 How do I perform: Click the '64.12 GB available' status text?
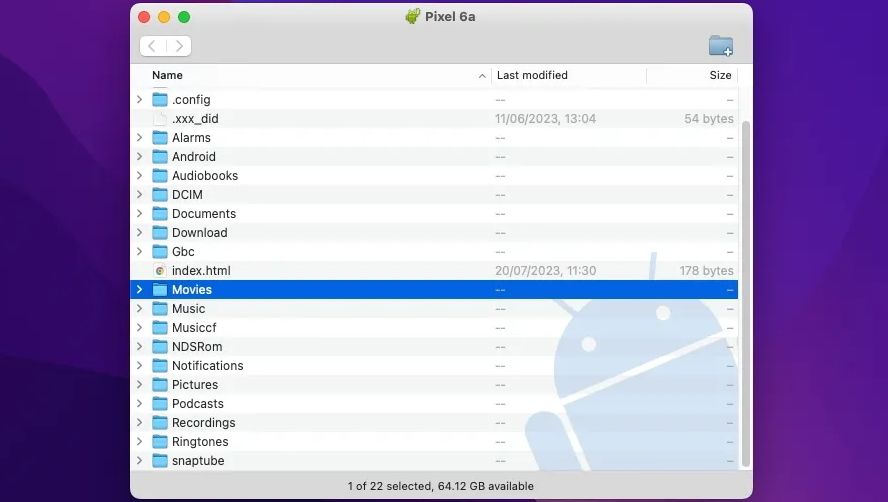click(x=486, y=486)
